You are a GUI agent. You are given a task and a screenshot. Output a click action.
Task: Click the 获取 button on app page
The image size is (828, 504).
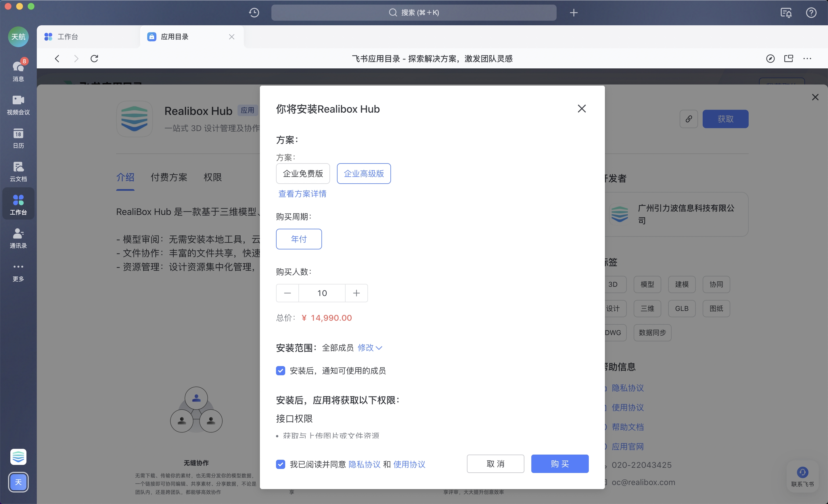pos(725,119)
